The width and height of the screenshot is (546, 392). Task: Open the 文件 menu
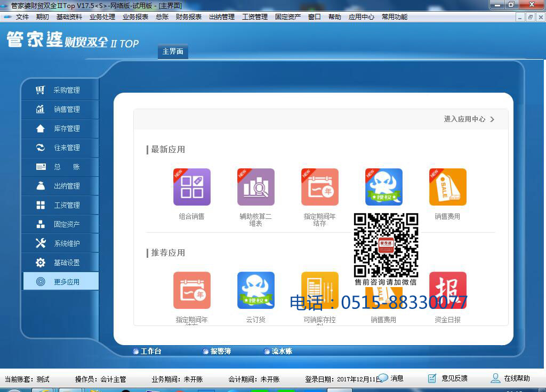tap(22, 17)
